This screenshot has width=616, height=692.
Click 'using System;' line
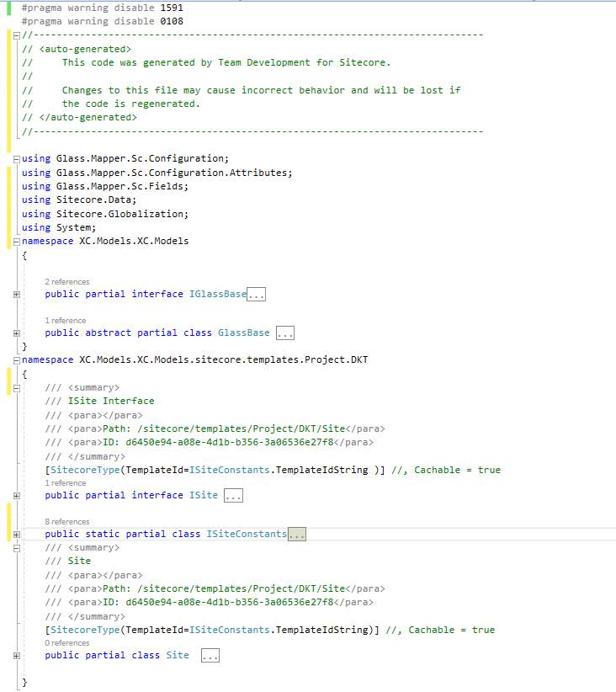[59, 228]
